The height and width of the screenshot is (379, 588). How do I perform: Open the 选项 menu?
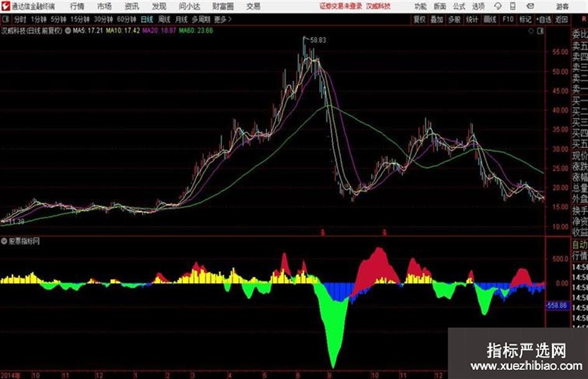[x=478, y=6]
